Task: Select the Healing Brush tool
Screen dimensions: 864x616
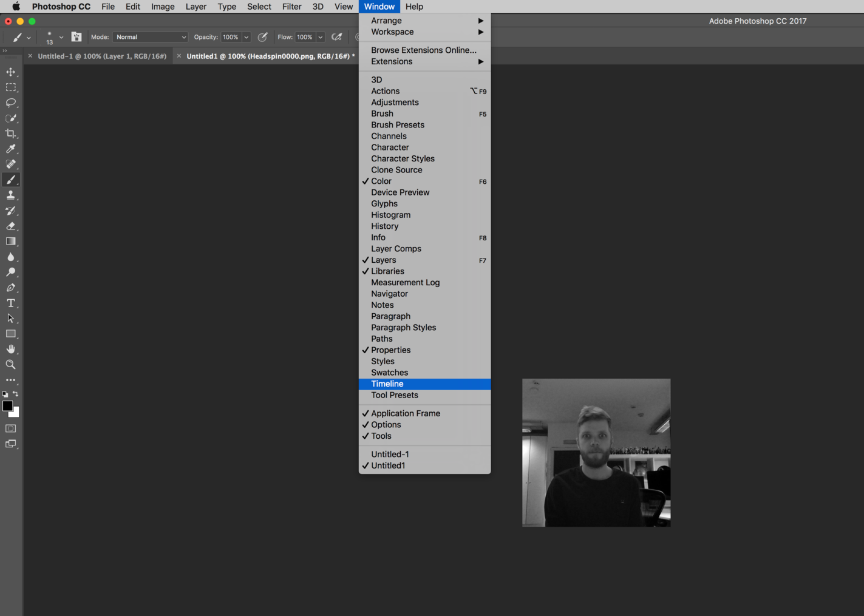Action: pyautogui.click(x=11, y=164)
